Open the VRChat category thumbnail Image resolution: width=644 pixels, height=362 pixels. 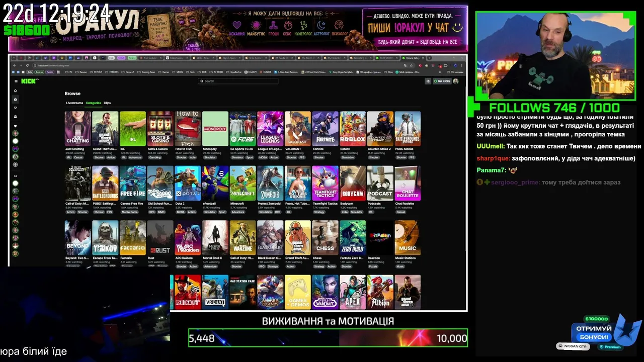click(x=215, y=292)
